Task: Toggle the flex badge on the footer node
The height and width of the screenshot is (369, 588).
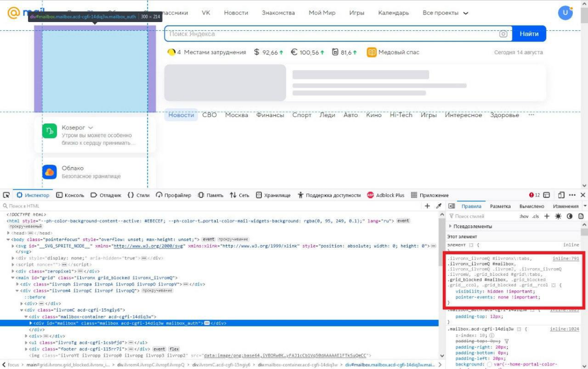Action: 174,349
